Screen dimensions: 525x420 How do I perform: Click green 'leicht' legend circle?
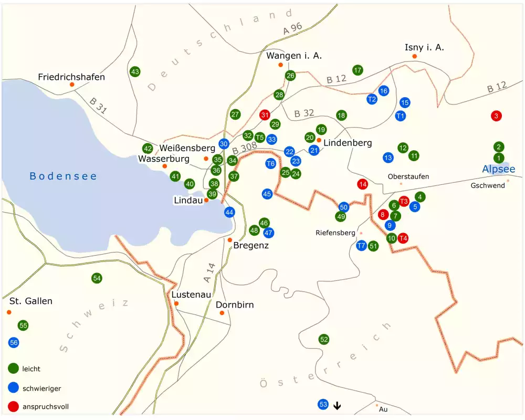point(14,369)
